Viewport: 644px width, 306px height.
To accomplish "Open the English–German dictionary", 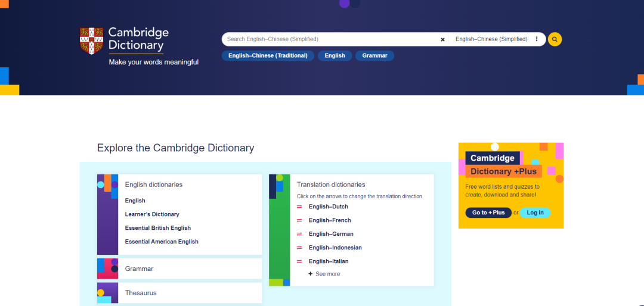I will [x=331, y=234].
